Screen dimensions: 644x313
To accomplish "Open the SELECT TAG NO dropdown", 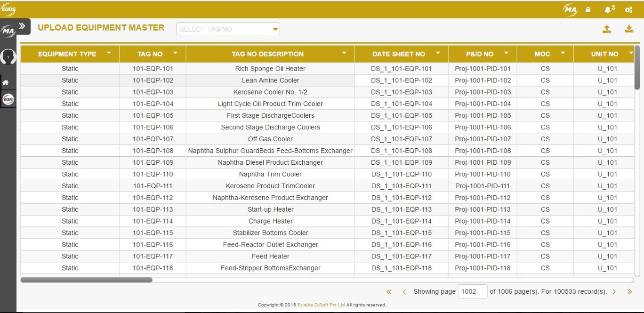I will 228,29.
